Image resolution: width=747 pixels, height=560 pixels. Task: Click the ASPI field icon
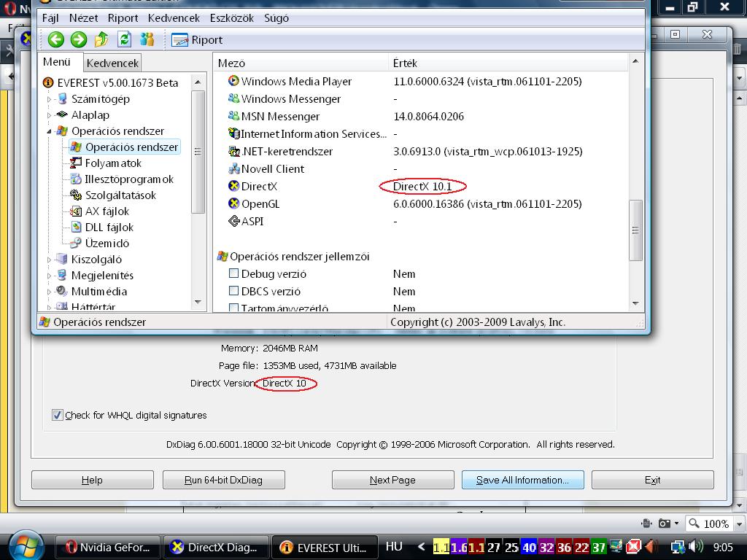click(233, 222)
